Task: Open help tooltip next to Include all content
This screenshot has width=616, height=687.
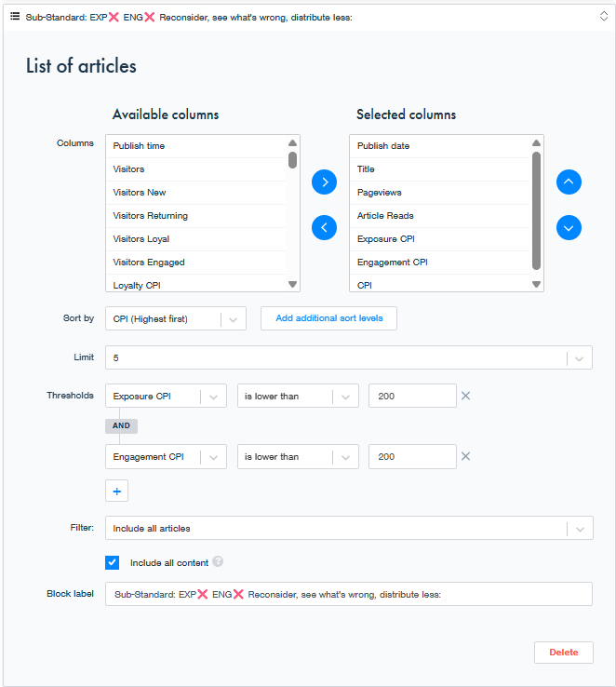Action: 218,561
